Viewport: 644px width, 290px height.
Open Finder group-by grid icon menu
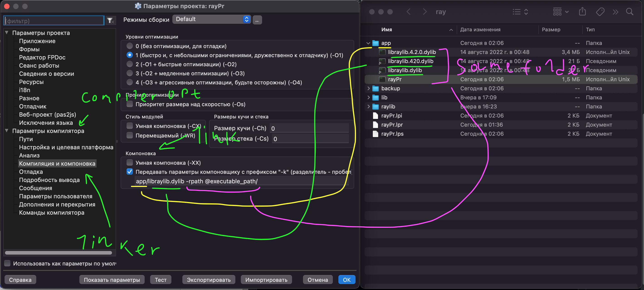[x=561, y=12]
